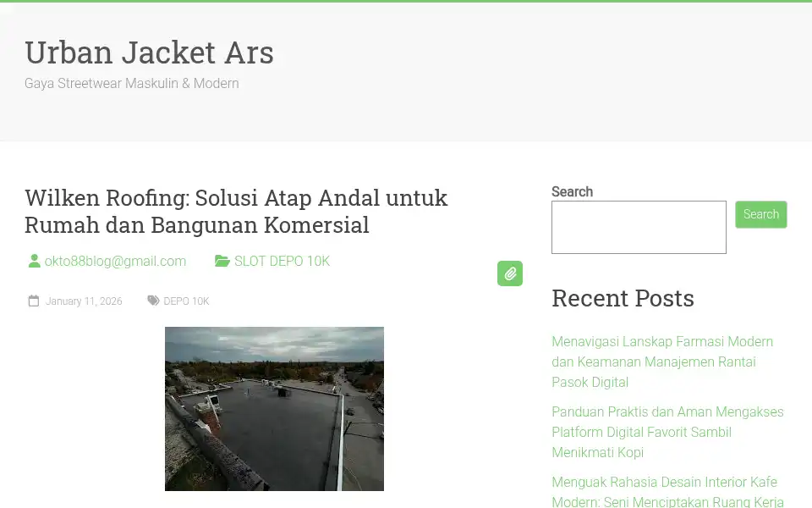Click the folder category icon
The width and height of the screenshot is (812, 508).
pyautogui.click(x=222, y=261)
